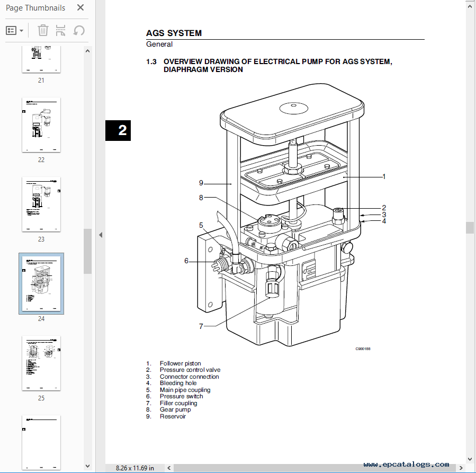This screenshot has height=473, width=476.
Task: Click document scroll up arrow
Action: tap(470, 6)
